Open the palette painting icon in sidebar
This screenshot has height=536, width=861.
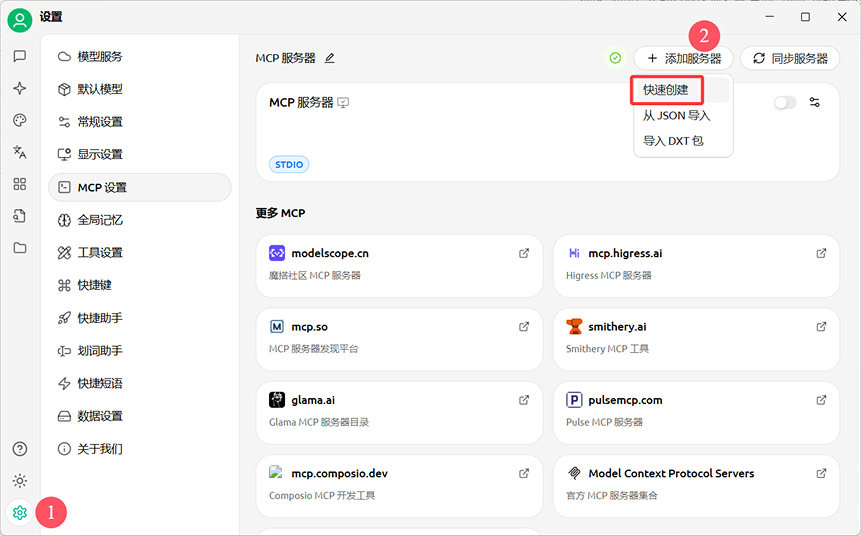click(x=19, y=120)
